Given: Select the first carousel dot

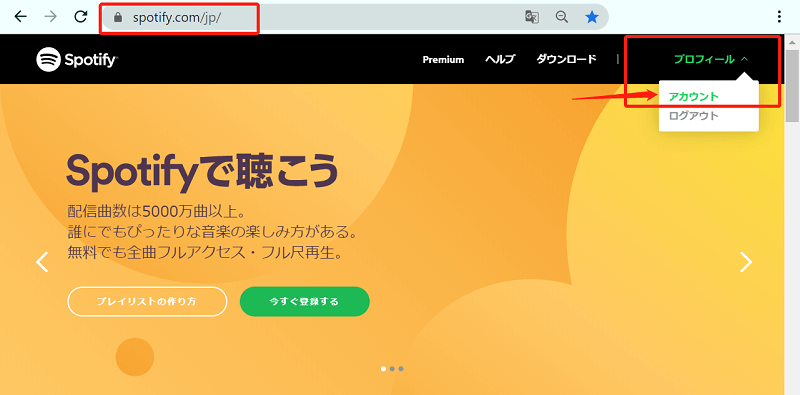Looking at the screenshot, I should [x=384, y=368].
